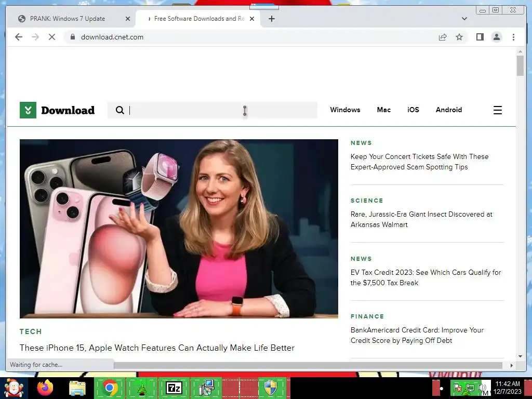
Task: Click the vertical scrollbar thumb
Action: pyautogui.click(x=520, y=65)
